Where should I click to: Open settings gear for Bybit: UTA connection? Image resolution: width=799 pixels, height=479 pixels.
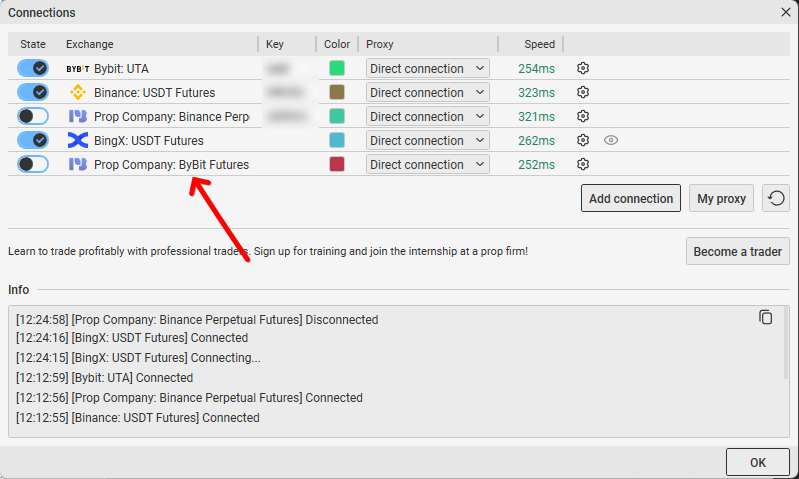tap(583, 68)
